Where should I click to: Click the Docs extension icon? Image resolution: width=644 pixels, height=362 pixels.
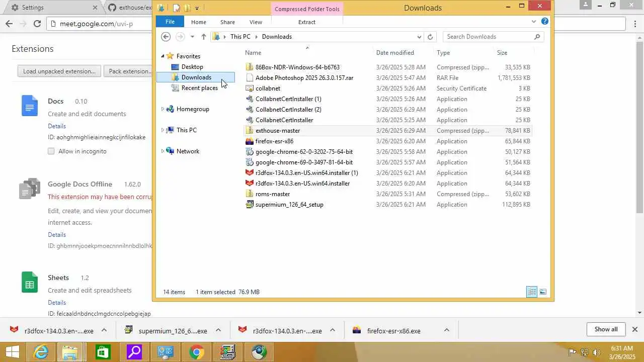[x=30, y=106]
